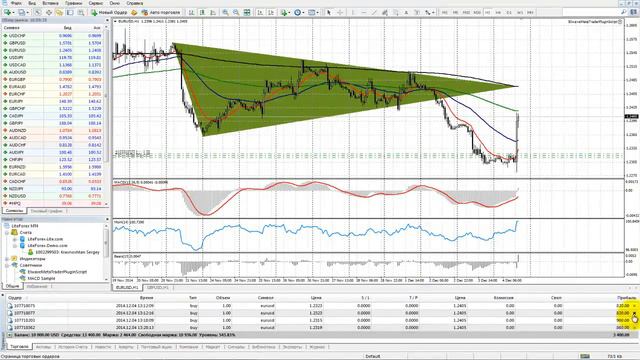Select GBPUSD row in Market Watch
This screenshot has height=360, width=640.
tap(53, 43)
